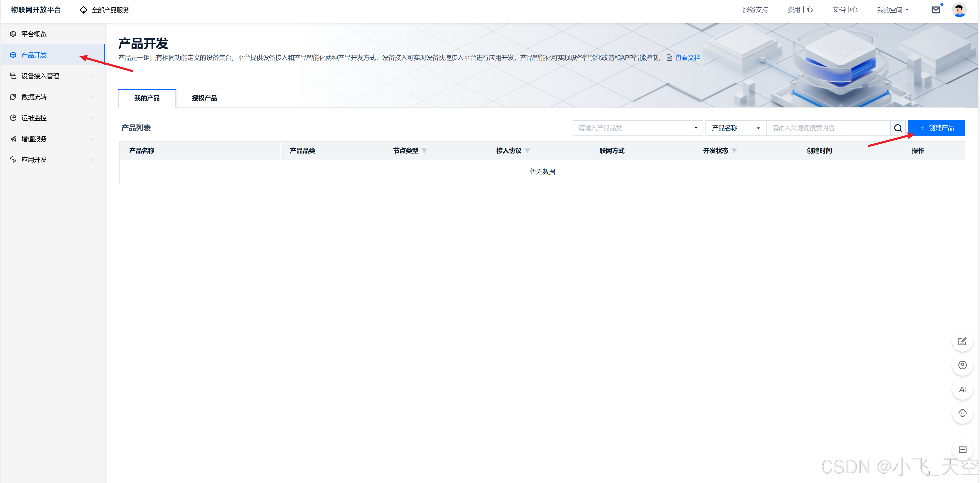980x483 pixels.
Task: Click the 创建产品 button
Action: pos(936,128)
